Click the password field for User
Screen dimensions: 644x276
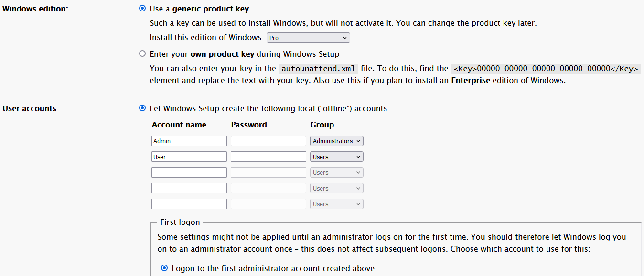pos(268,157)
